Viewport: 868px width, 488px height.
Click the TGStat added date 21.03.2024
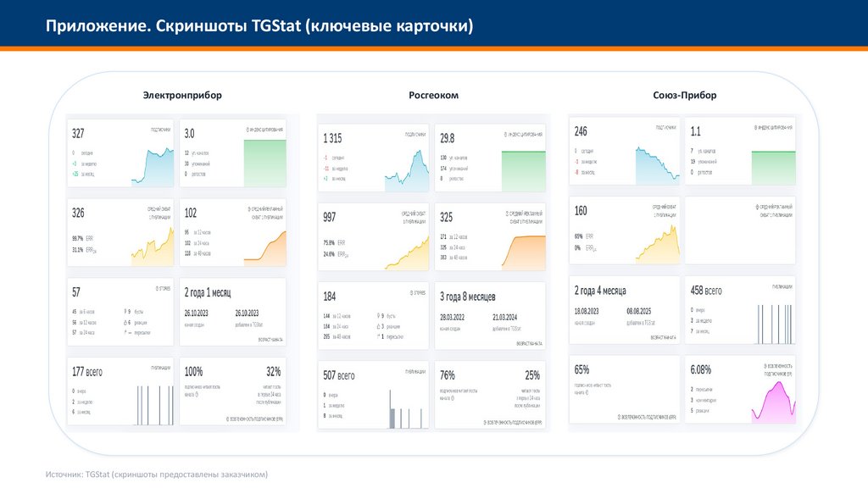pos(505,318)
